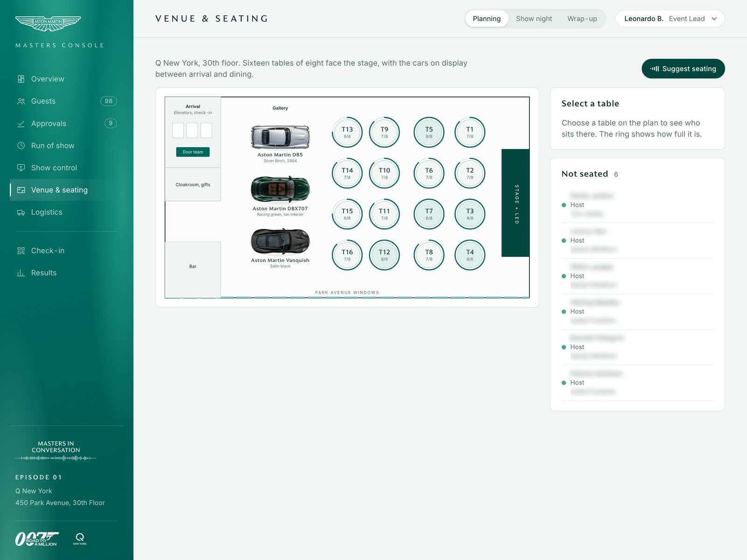Click the Venue & seating floorplan icon

(x=21, y=190)
